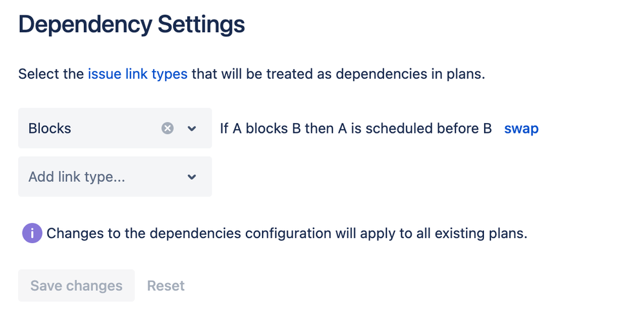Click 'Select the' instruction text
The height and width of the screenshot is (336, 644).
[52, 74]
